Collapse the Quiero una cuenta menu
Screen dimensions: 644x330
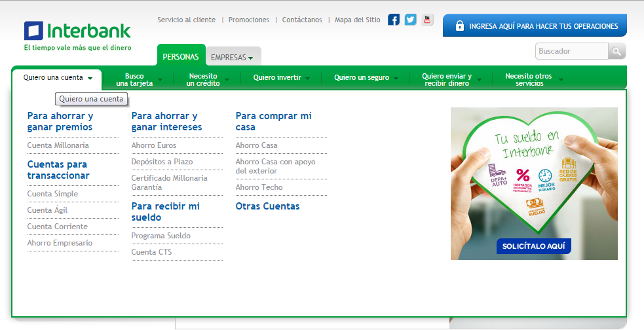coord(58,77)
